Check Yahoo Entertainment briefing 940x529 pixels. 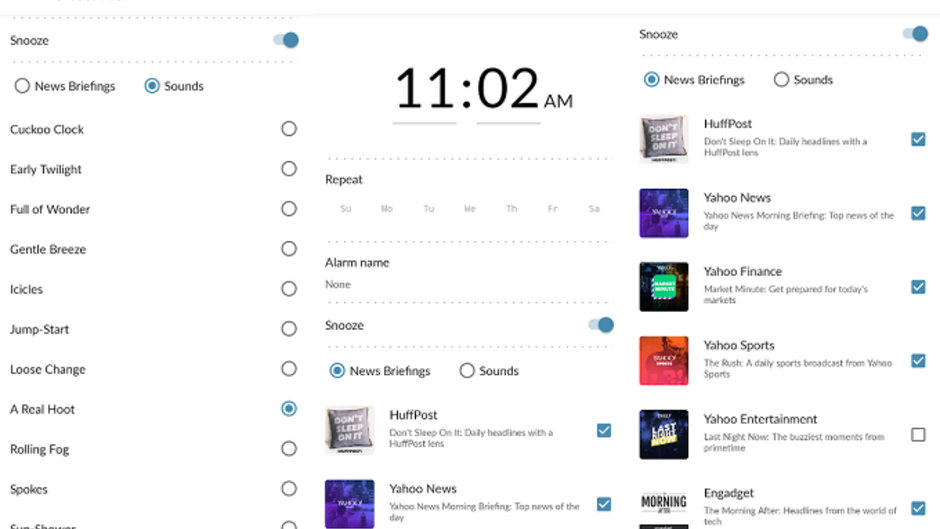coord(918,435)
